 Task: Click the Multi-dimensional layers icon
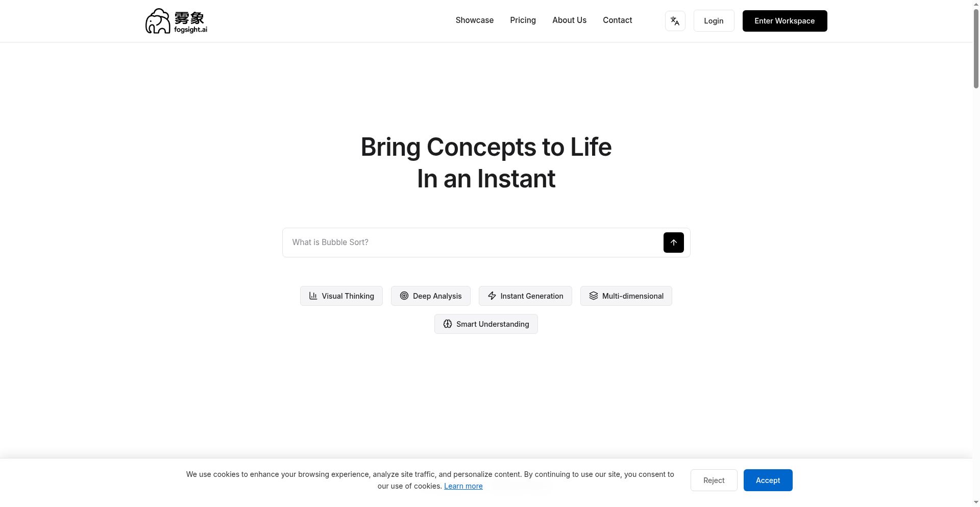pos(594,296)
